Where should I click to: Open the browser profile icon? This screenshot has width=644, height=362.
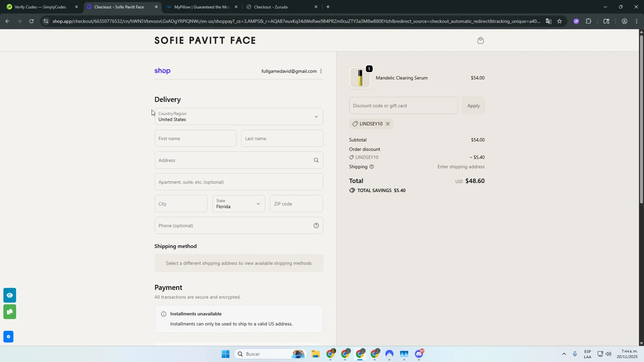pos(624,21)
